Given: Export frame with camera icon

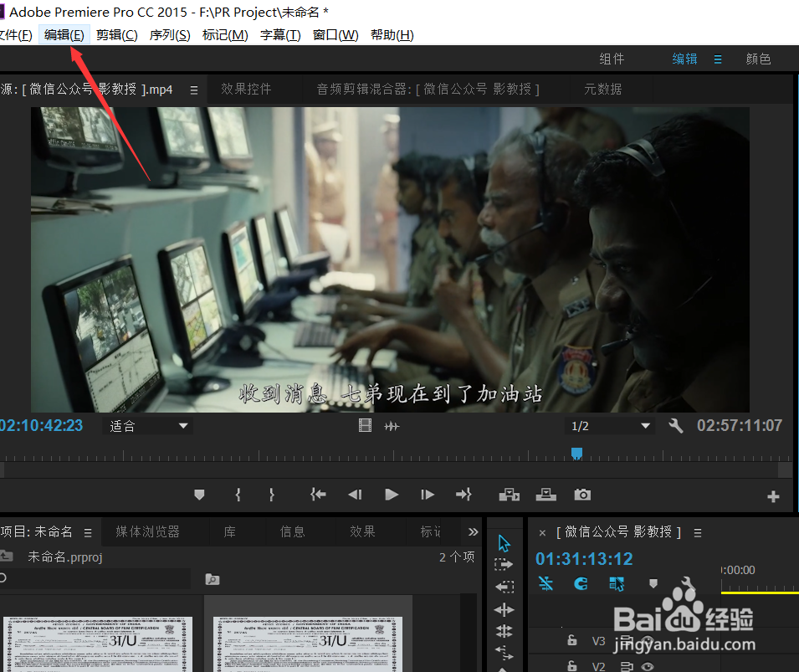Looking at the screenshot, I should [582, 495].
